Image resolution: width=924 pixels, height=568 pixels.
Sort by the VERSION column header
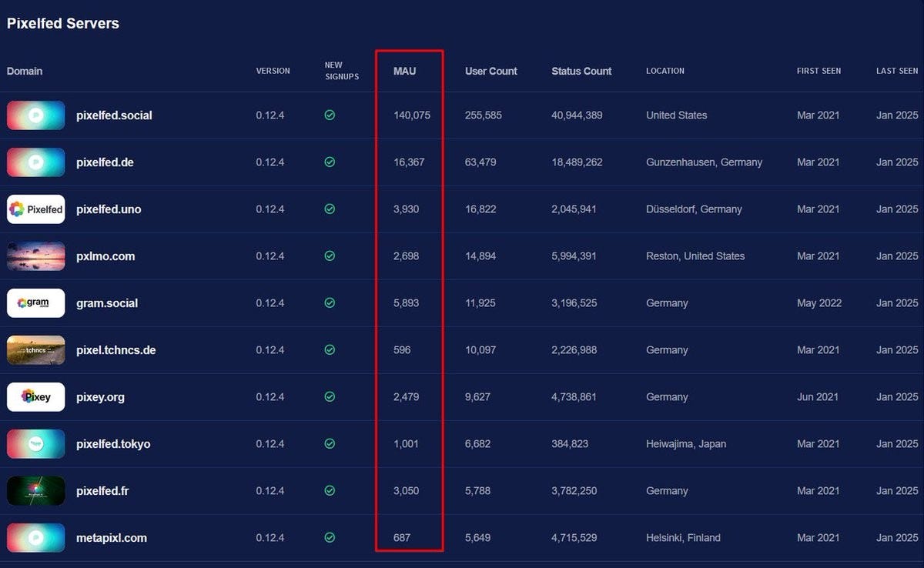pos(273,71)
